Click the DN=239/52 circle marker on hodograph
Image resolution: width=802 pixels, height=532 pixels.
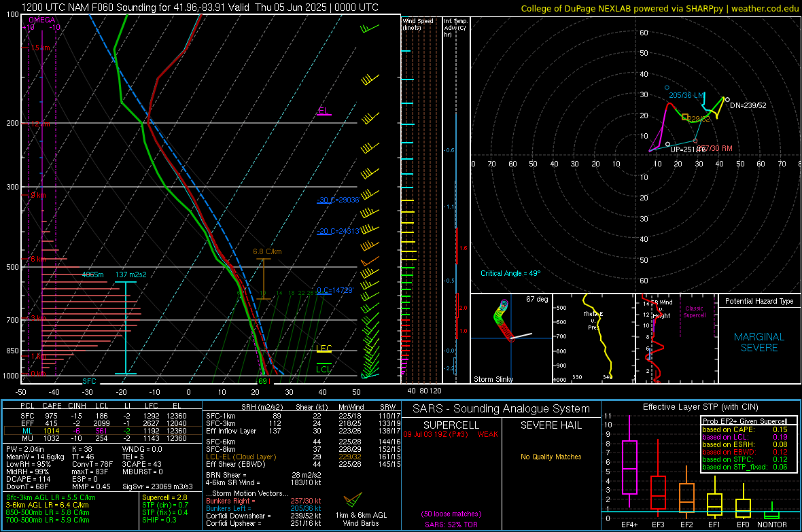tap(727, 100)
